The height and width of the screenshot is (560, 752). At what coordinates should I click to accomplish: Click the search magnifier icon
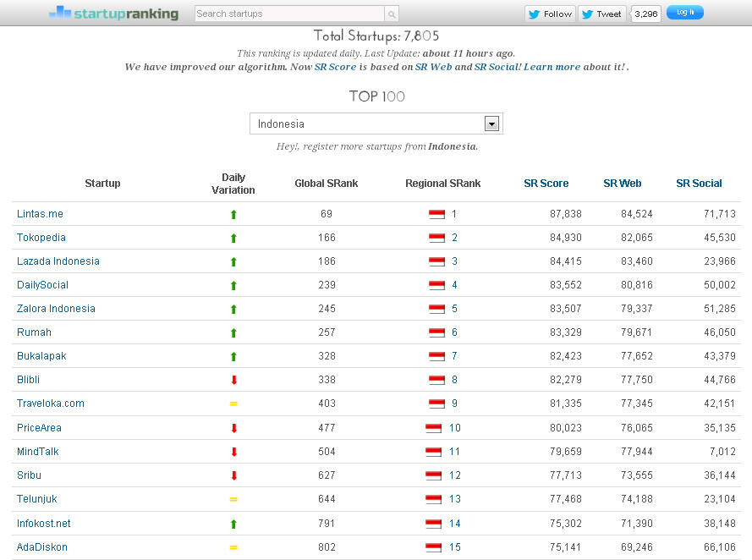(390, 14)
